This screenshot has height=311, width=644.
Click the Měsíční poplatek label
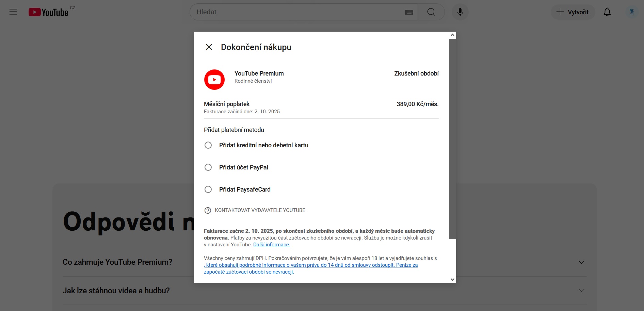(x=227, y=104)
